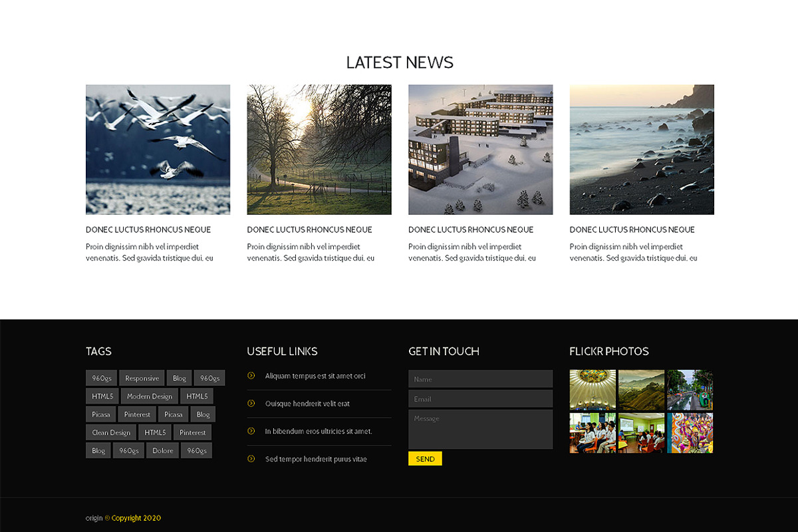Focus the Name input field
Image resolution: width=798 pixels, height=532 pixels.
point(480,379)
